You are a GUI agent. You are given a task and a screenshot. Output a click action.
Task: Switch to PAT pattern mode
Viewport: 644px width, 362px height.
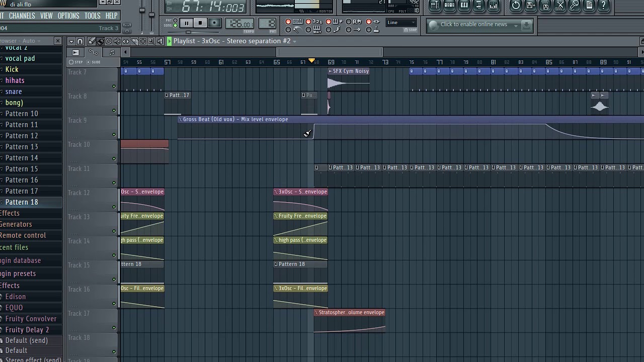click(175, 20)
